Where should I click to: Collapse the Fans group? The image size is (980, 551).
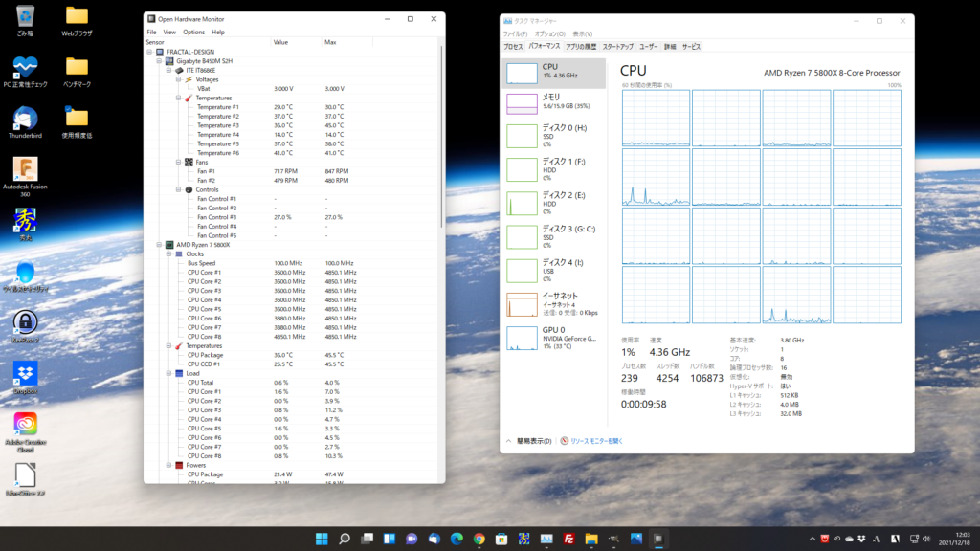point(179,162)
